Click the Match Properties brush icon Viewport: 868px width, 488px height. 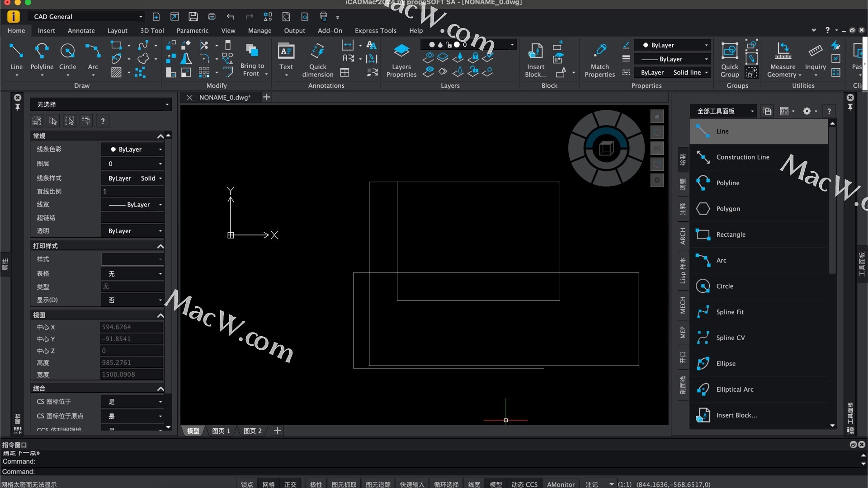pos(600,51)
